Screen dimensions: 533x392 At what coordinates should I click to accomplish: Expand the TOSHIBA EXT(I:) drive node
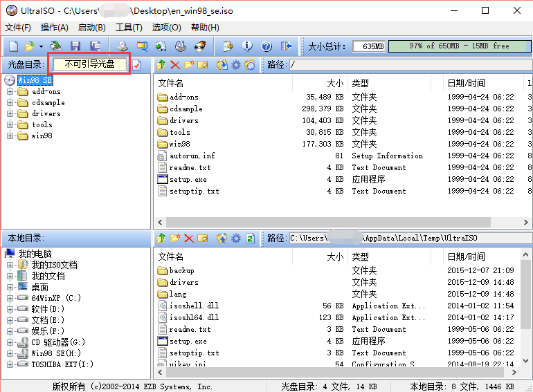point(10,364)
